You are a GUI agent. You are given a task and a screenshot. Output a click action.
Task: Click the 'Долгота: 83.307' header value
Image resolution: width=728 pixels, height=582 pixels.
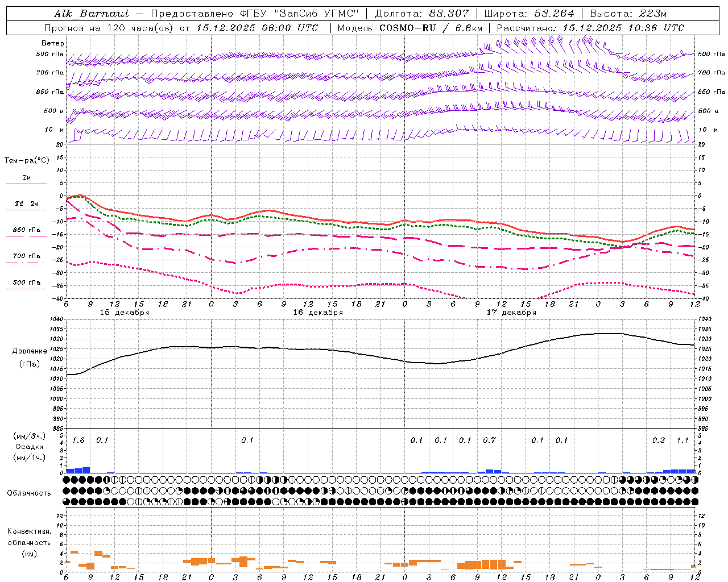click(x=422, y=14)
